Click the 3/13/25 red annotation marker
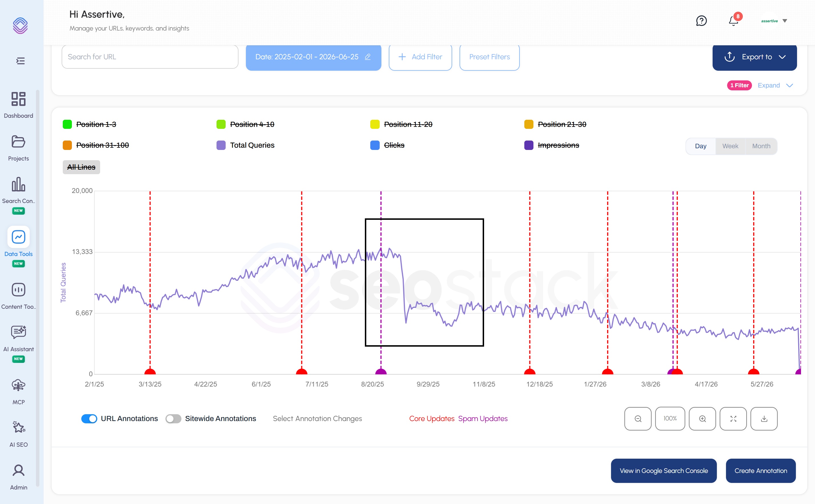This screenshot has height=504, width=815. 150,372
